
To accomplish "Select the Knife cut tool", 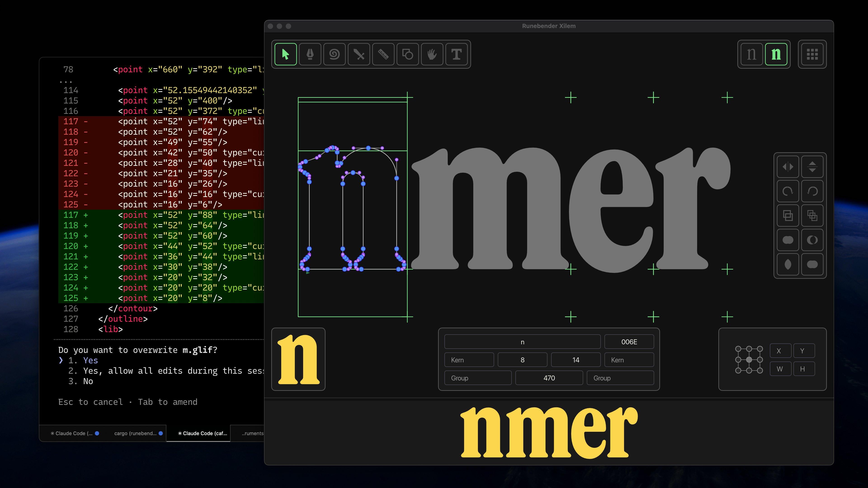I will pos(359,54).
